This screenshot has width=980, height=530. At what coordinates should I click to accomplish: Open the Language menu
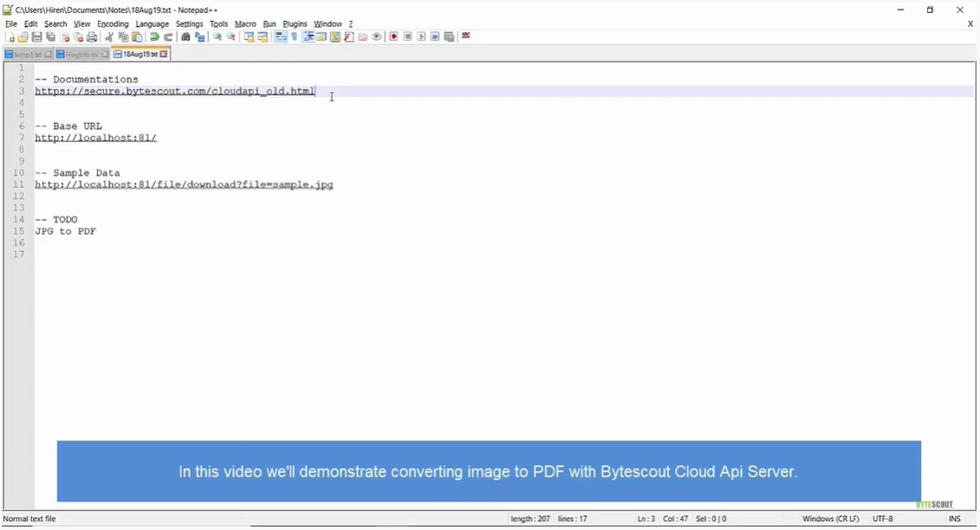point(152,23)
